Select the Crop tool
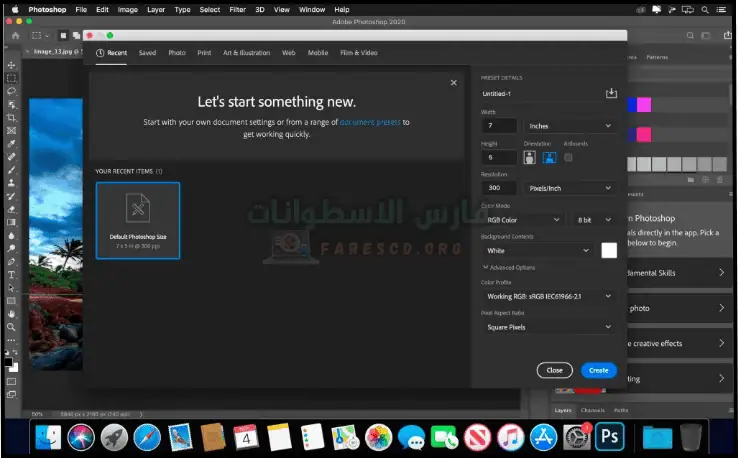The height and width of the screenshot is (458, 738). (12, 117)
